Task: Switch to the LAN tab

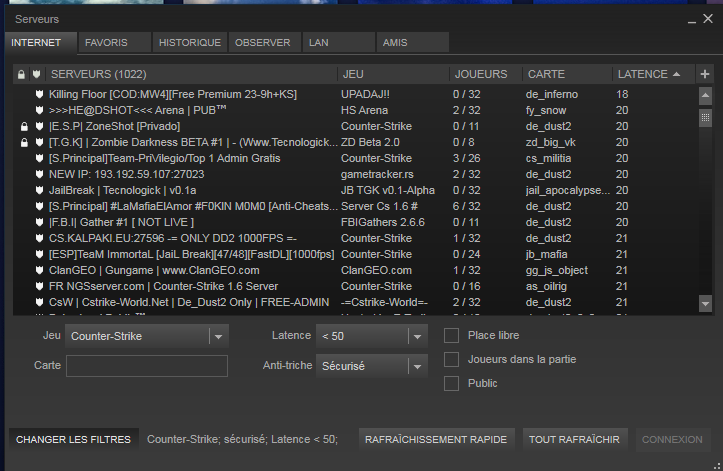Action: [338, 42]
